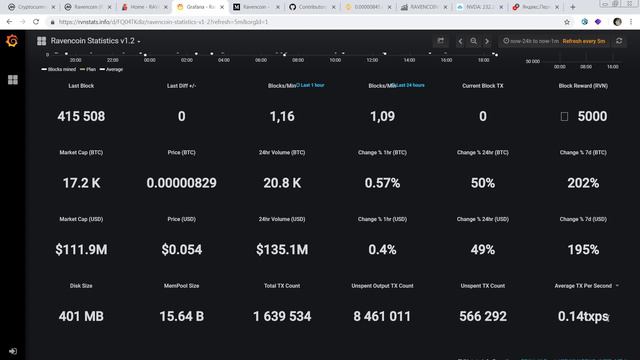Click the Blocks mined graph at 12:00
This screenshot has width=640, height=360.
[x=372, y=54]
